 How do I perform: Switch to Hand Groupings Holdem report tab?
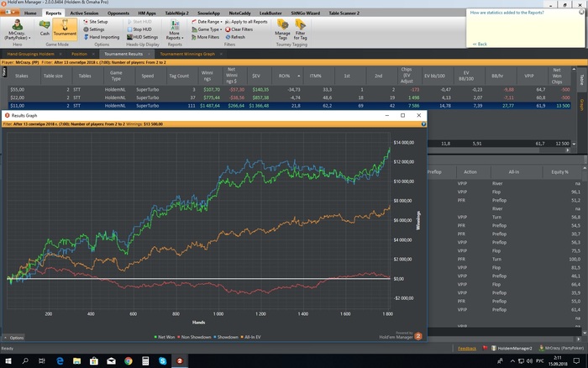pos(31,54)
